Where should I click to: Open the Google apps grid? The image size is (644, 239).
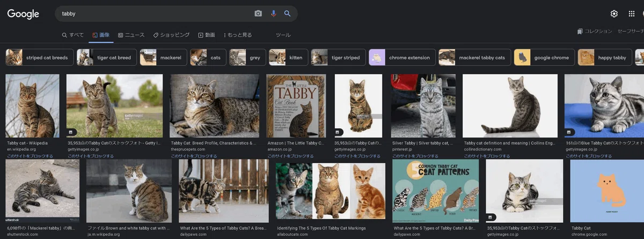tap(632, 14)
